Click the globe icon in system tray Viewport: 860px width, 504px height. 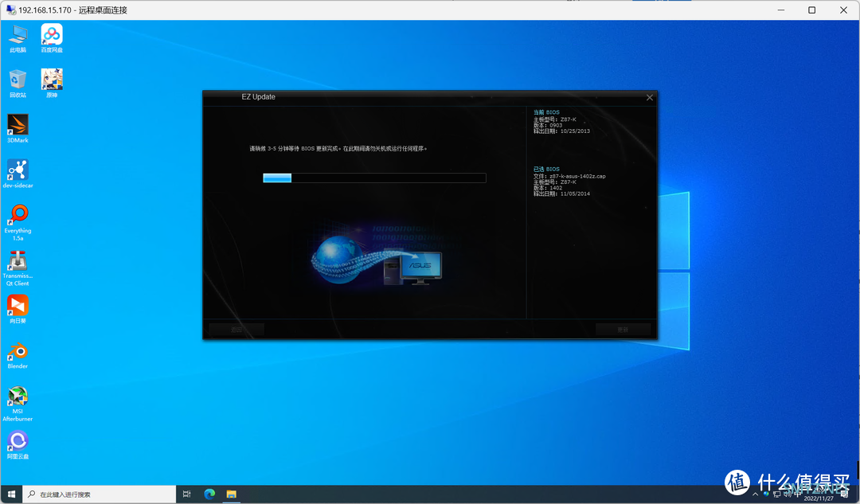[x=766, y=494]
